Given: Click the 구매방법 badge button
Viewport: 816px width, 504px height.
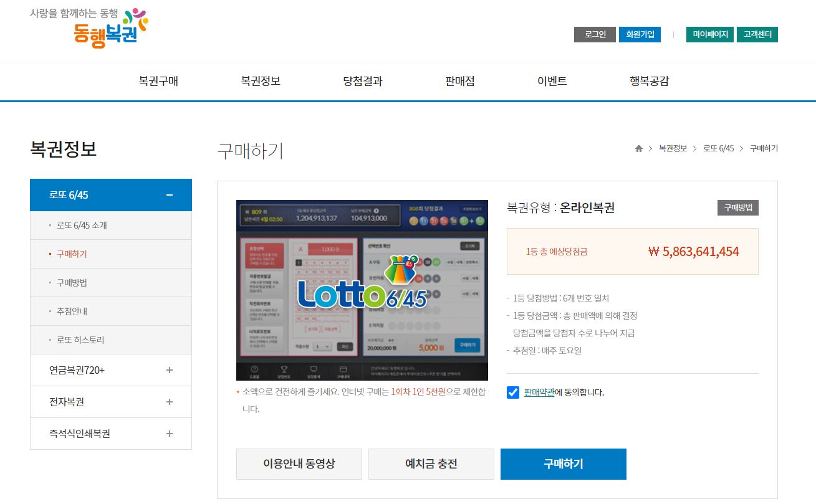Looking at the screenshot, I should tap(738, 207).
